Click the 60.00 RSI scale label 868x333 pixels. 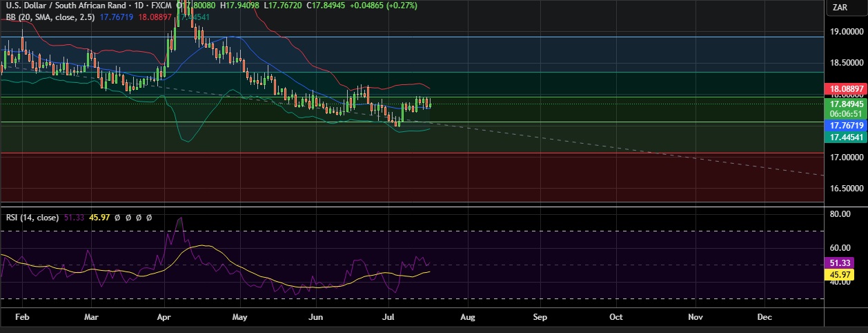coord(840,248)
